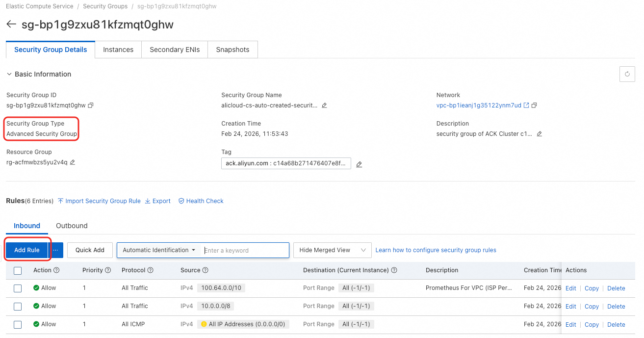Delete the 100.64.0.0/10 rule
Image resolution: width=644 pixels, height=338 pixels.
[x=616, y=288]
